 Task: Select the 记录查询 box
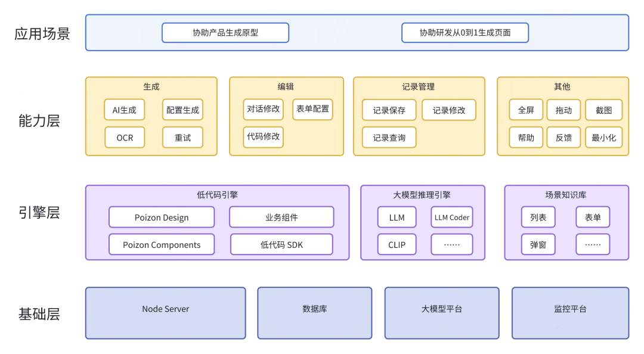(x=389, y=138)
